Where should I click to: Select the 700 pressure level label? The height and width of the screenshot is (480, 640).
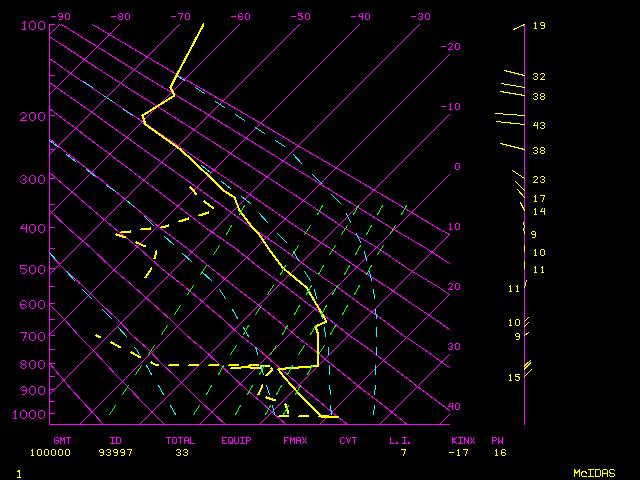(33, 338)
